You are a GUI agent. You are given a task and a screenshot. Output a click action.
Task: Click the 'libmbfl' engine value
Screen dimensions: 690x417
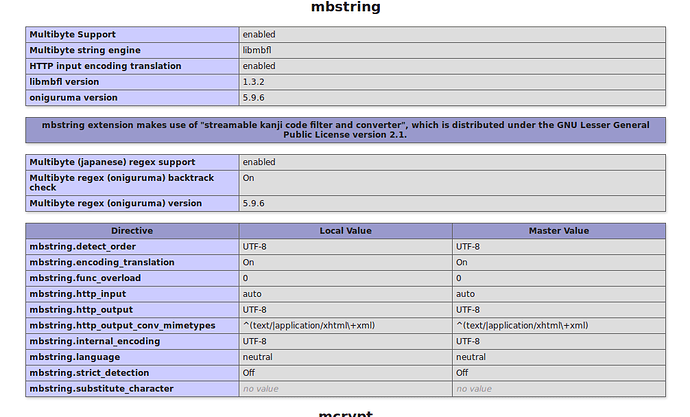click(452, 50)
